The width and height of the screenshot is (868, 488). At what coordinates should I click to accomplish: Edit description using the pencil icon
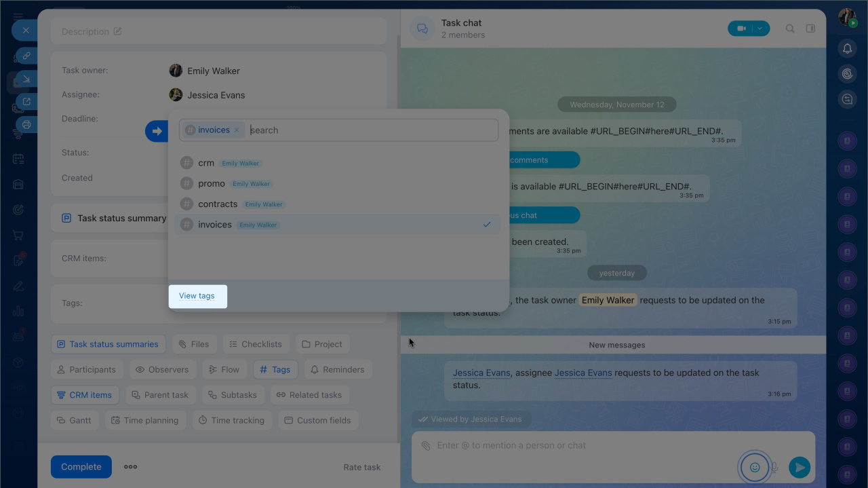coord(118,31)
